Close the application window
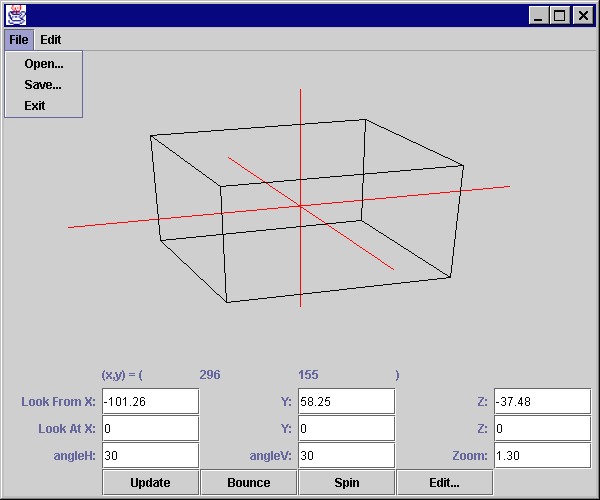Viewport: 600px width, 500px height. pyautogui.click(x=583, y=16)
